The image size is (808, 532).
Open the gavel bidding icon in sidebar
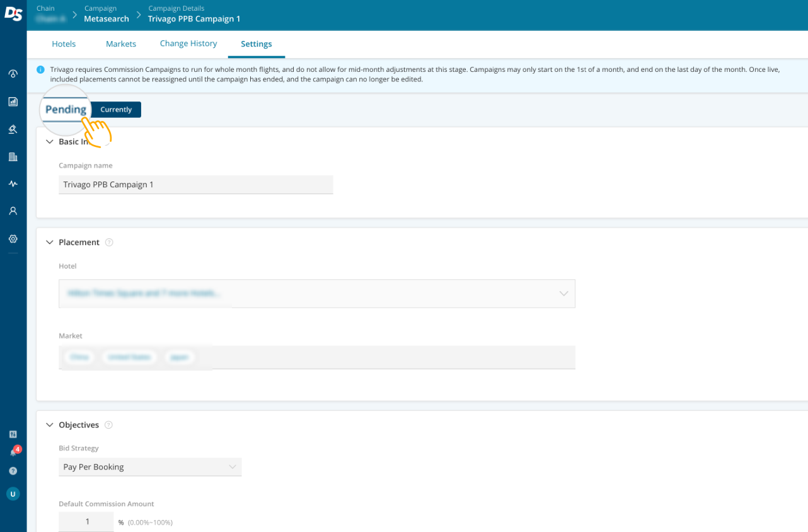(x=13, y=129)
